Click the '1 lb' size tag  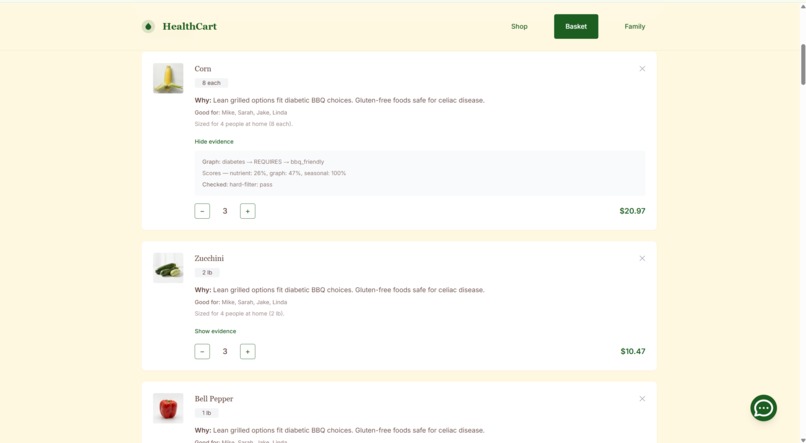[207, 413]
